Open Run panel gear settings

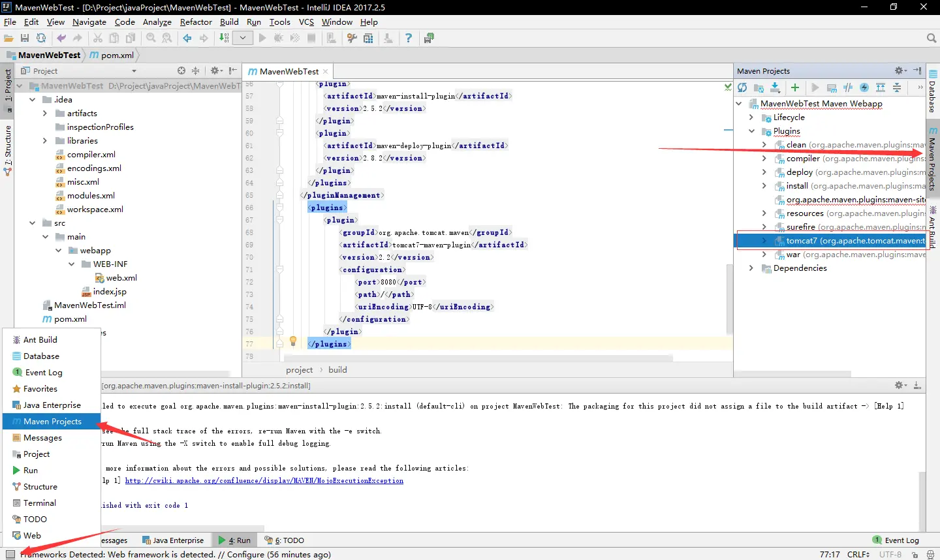point(900,385)
